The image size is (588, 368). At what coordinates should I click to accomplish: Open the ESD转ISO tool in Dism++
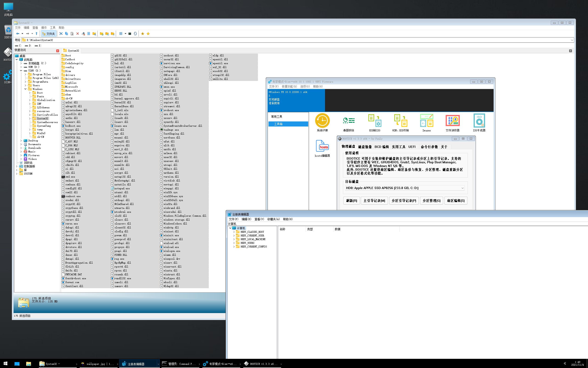375,123
